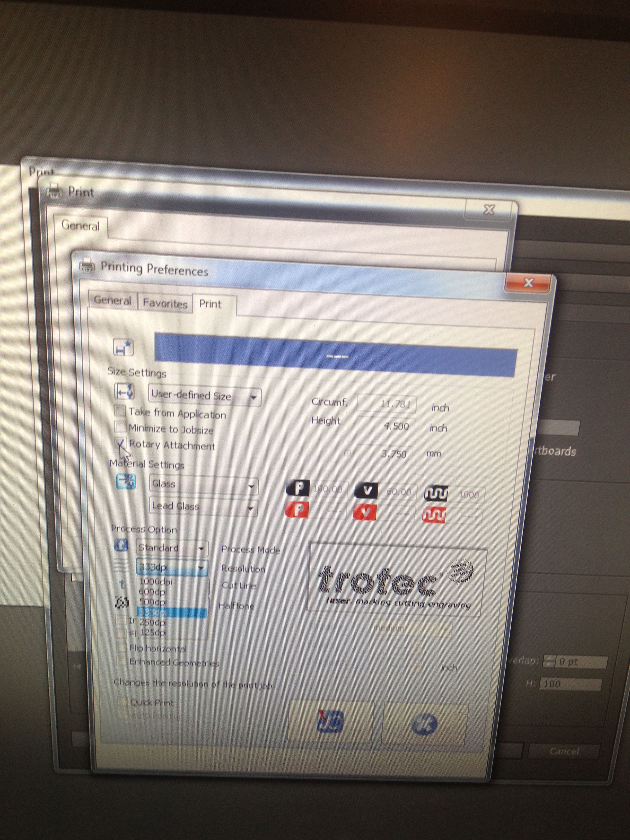This screenshot has width=630, height=840.
Task: Click the process mode blue icon
Action: point(121,546)
